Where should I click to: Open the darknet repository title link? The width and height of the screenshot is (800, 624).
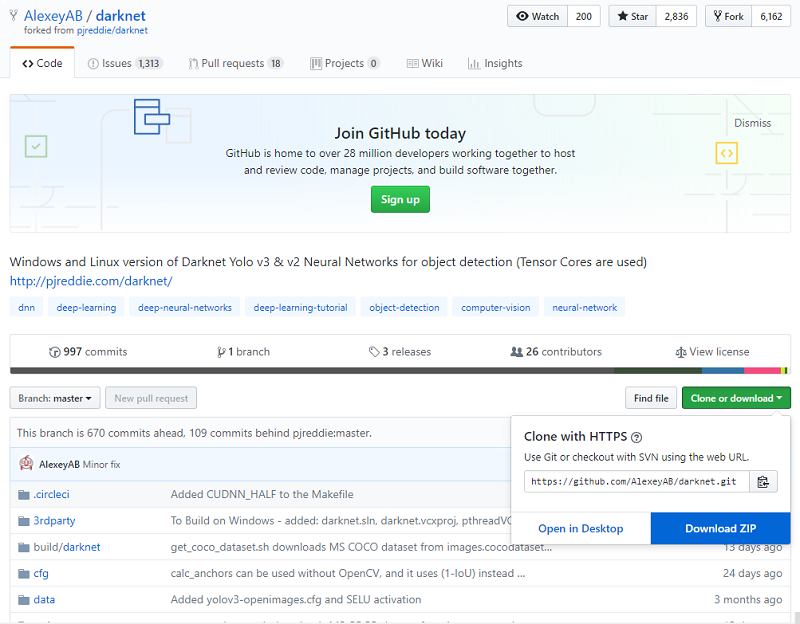[x=121, y=16]
